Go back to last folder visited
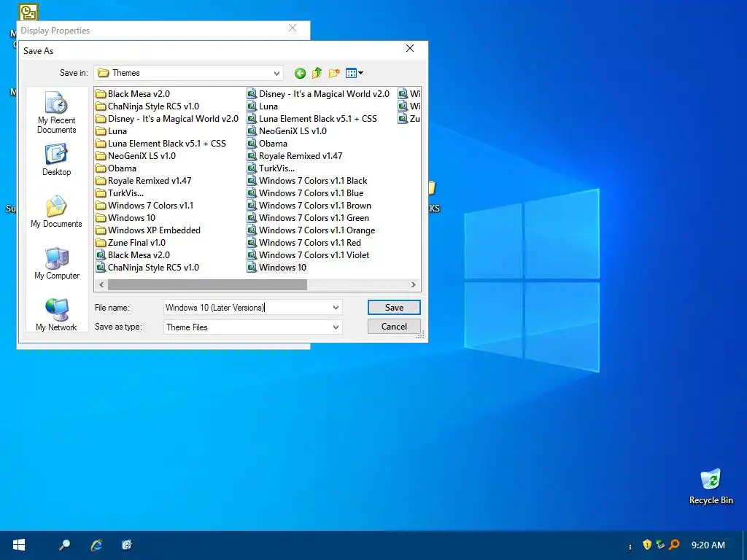The height and width of the screenshot is (560, 747). click(x=300, y=73)
